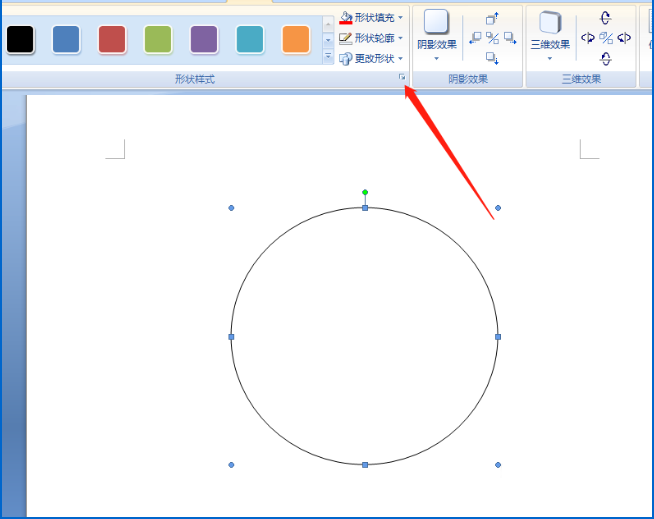Screen dimensions: 654x519
Task: Nudge shadow down
Action: (x=492, y=58)
